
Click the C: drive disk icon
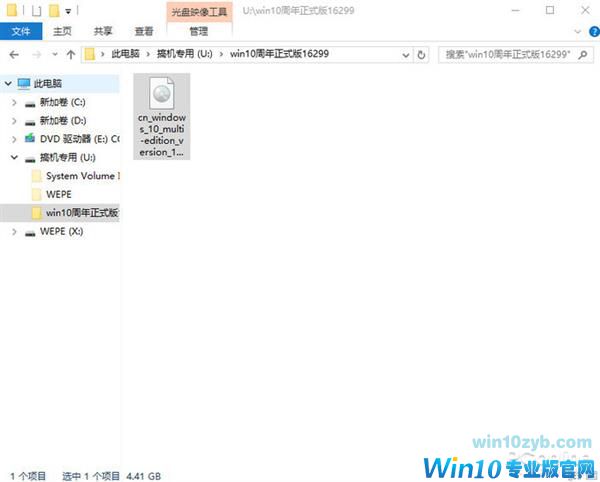30,104
